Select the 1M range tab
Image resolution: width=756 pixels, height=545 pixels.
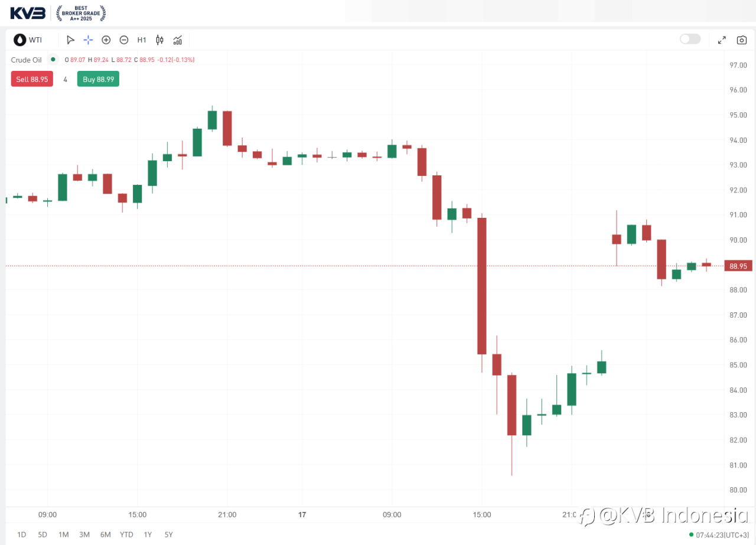click(x=63, y=534)
